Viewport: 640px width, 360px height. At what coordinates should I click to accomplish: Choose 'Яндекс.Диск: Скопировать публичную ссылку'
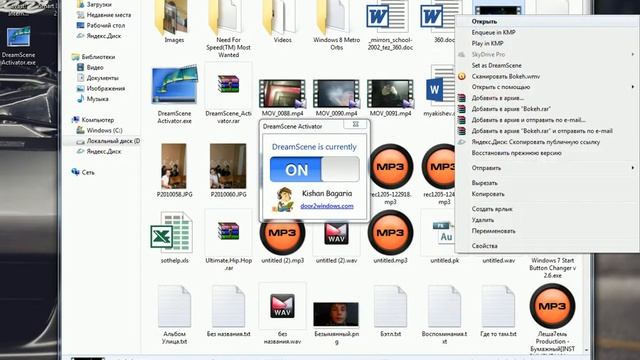[x=536, y=142]
